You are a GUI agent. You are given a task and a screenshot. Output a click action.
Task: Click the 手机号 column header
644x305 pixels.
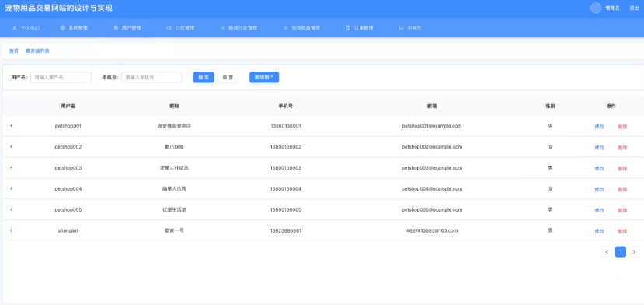coord(285,106)
